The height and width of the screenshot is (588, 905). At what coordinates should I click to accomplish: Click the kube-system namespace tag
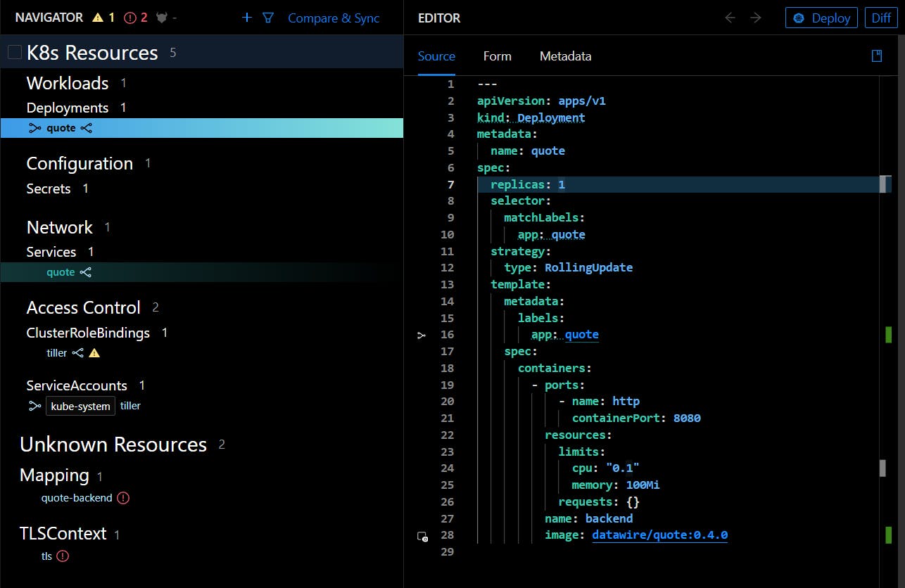pyautogui.click(x=80, y=406)
